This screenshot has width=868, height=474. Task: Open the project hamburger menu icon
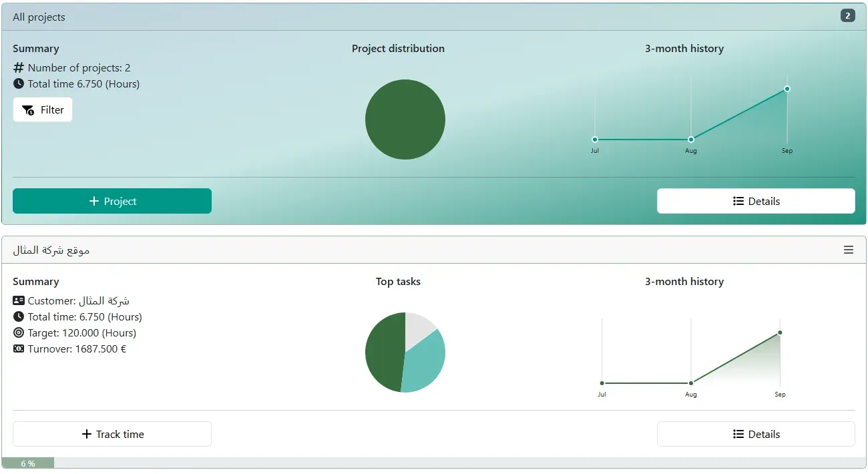[849, 250]
